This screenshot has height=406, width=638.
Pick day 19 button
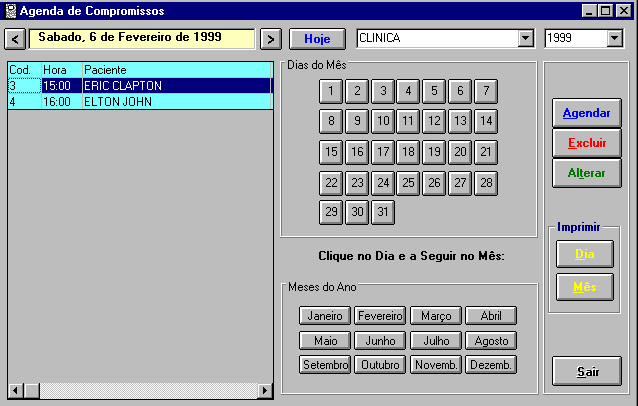pyautogui.click(x=434, y=152)
